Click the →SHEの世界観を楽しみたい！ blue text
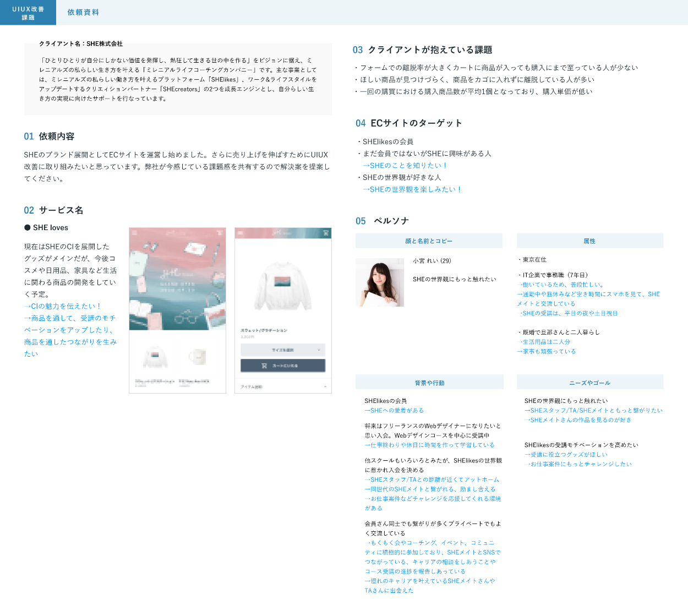This screenshot has height=616, width=688. 412,189
